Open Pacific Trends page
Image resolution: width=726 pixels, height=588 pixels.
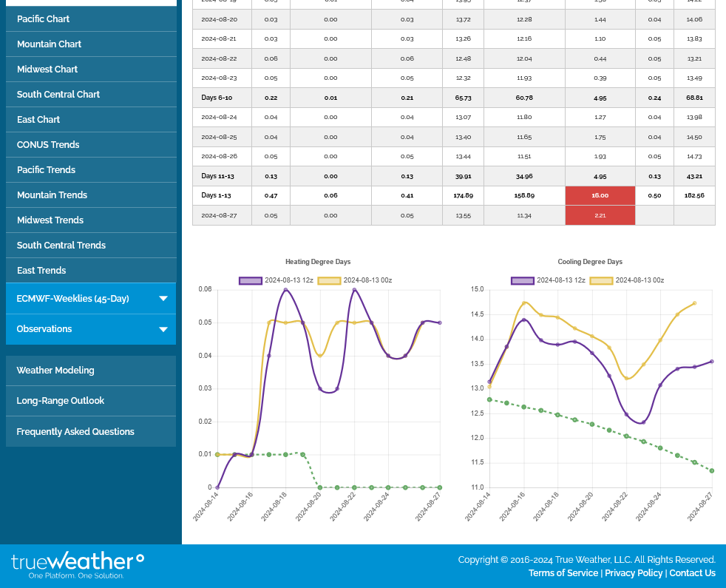(91, 169)
